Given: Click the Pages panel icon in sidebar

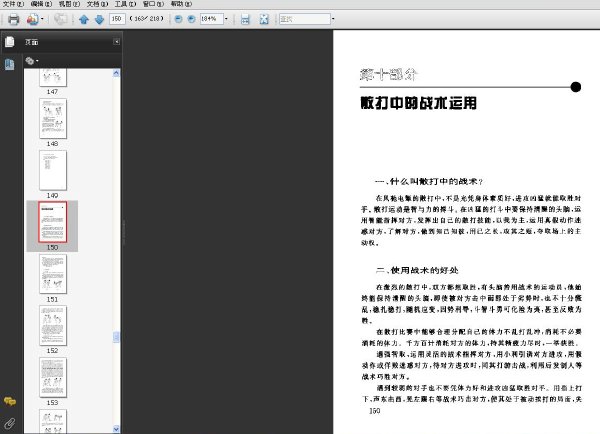Looking at the screenshot, I should (10, 42).
